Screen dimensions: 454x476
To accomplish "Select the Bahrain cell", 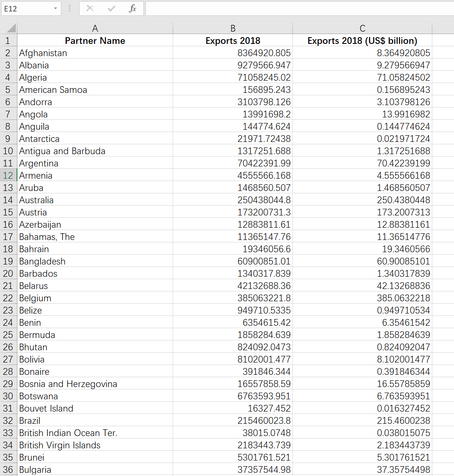I will click(x=95, y=249).
